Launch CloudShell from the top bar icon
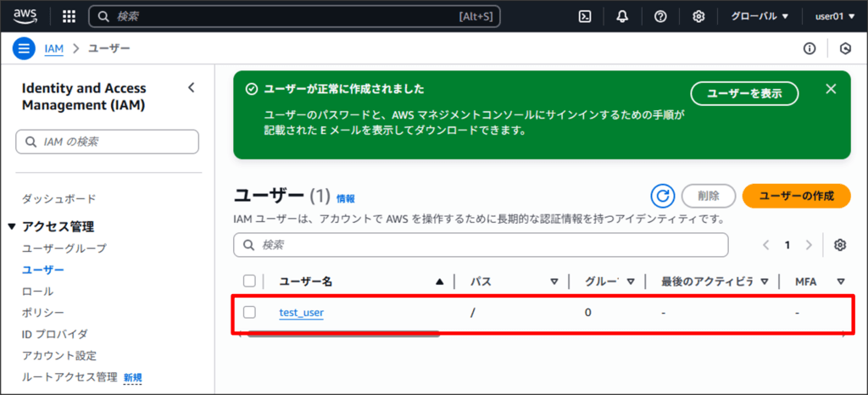Viewport: 868px width, 395px height. pos(584,16)
